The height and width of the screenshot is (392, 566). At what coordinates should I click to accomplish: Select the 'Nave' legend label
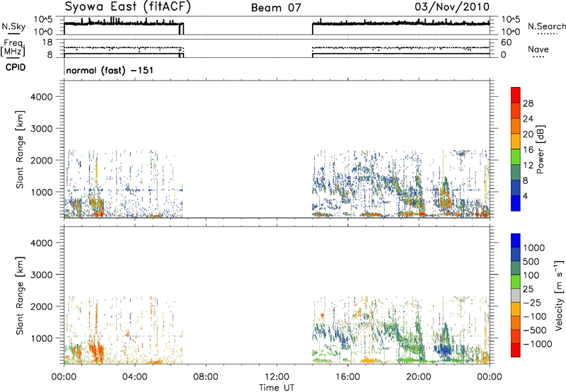tap(538, 49)
